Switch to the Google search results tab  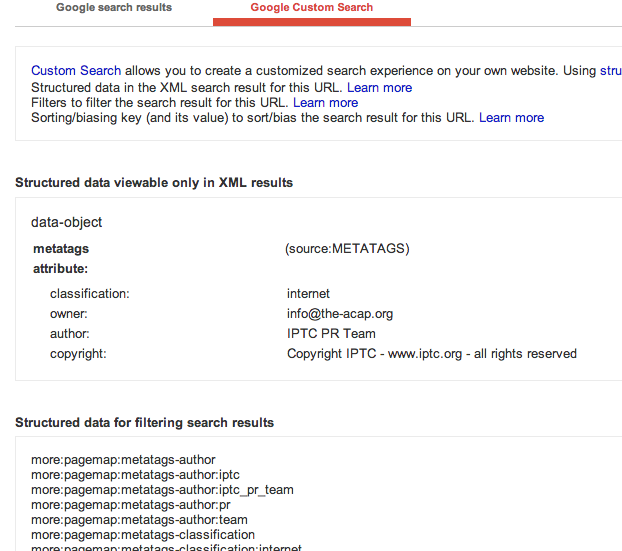click(114, 8)
